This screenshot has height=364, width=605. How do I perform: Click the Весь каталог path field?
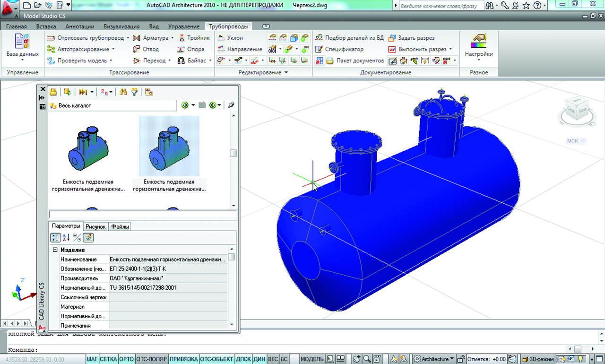[x=112, y=105]
